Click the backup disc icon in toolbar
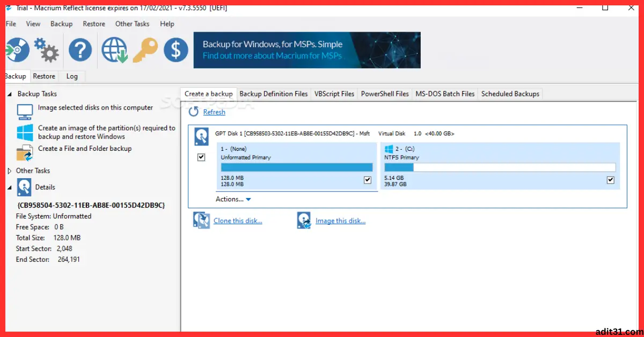Screen dimensions: 644x337 coord(17,50)
